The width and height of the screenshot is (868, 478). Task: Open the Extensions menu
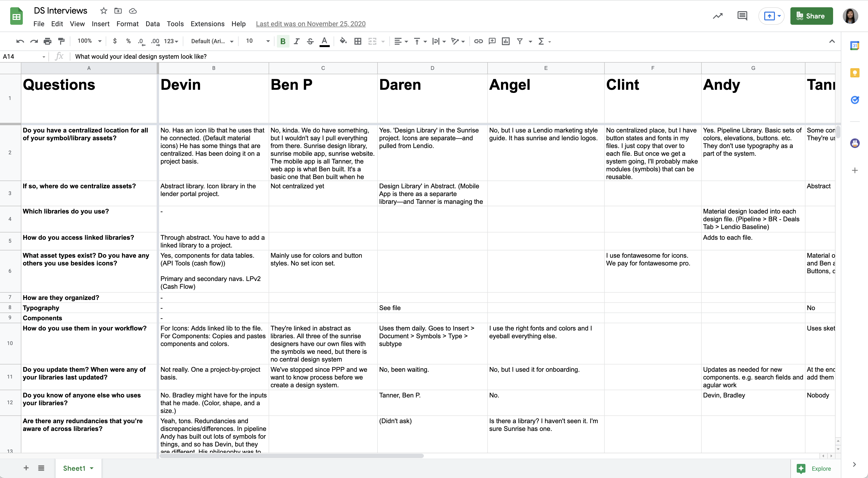[207, 24]
